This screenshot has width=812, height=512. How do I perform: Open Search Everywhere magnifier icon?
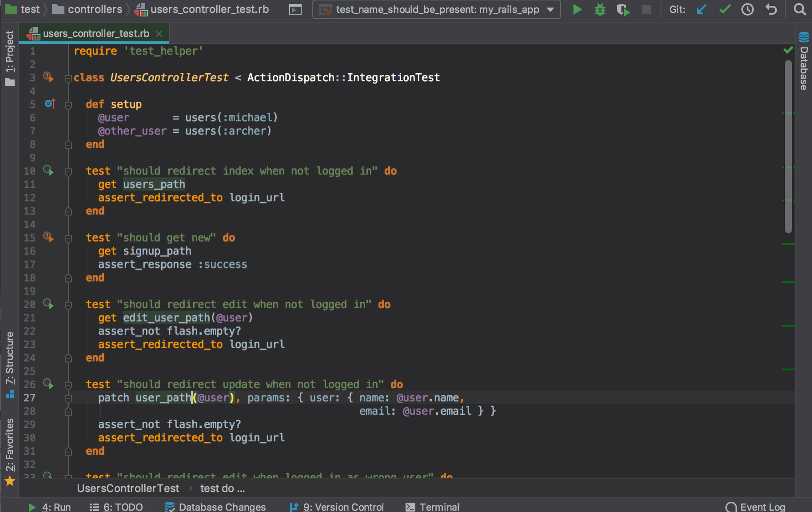tap(800, 9)
